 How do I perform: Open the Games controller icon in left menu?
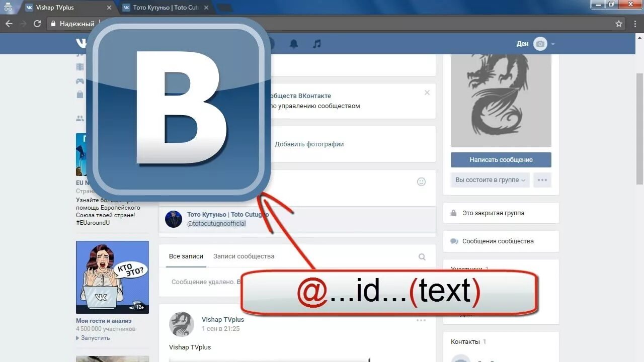[x=80, y=81]
